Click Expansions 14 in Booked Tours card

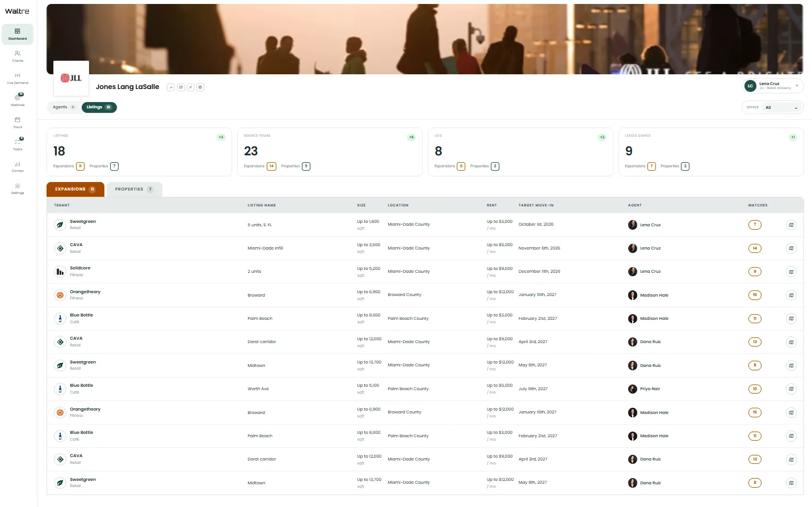point(260,166)
